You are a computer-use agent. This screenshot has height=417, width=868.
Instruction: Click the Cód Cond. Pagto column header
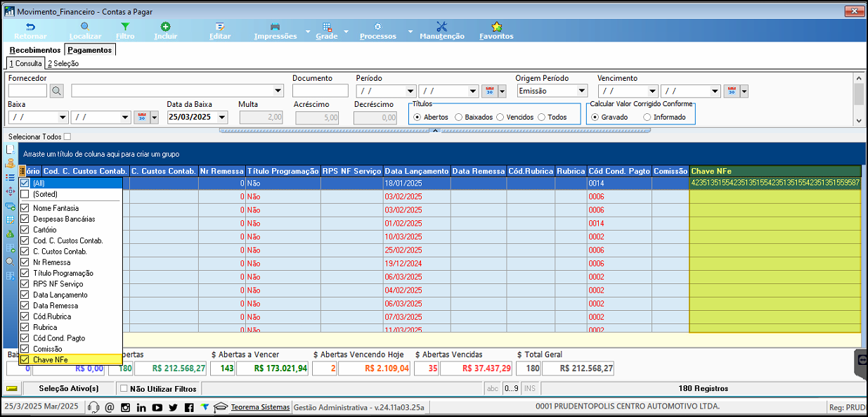619,171
